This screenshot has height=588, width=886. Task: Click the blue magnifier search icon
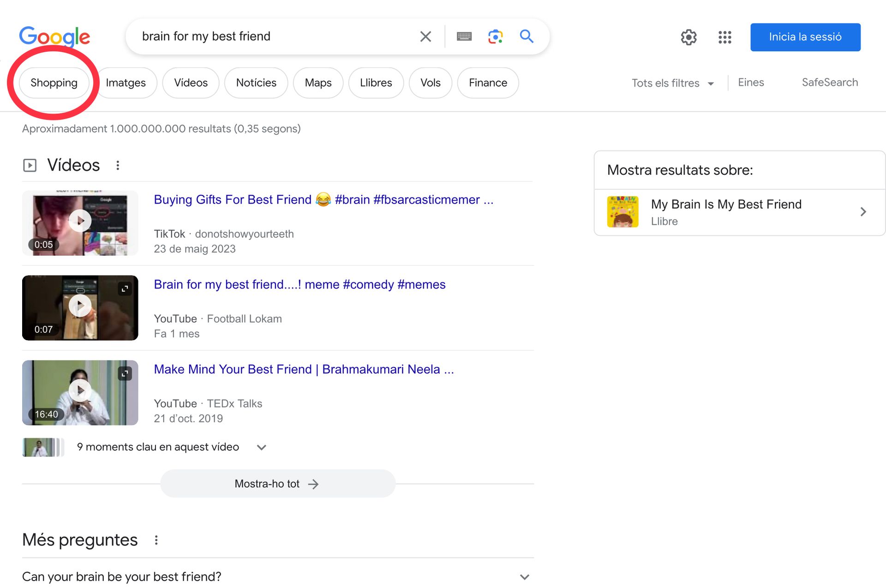527,36
